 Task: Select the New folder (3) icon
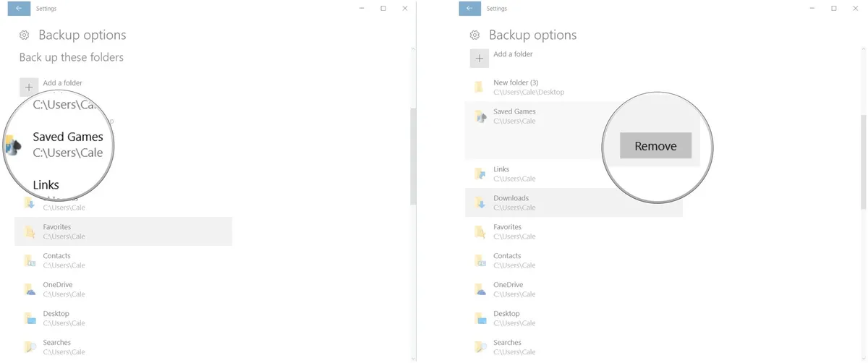point(479,87)
